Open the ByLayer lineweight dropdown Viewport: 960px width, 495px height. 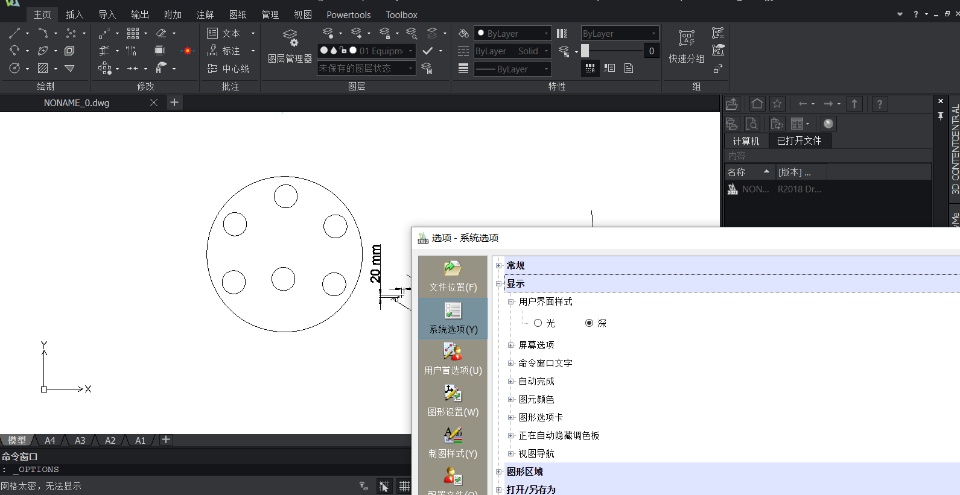(x=512, y=69)
